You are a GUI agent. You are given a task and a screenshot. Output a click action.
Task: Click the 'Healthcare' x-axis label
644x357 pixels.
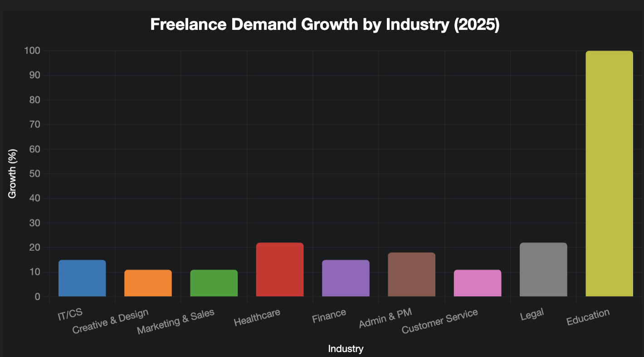257,318
